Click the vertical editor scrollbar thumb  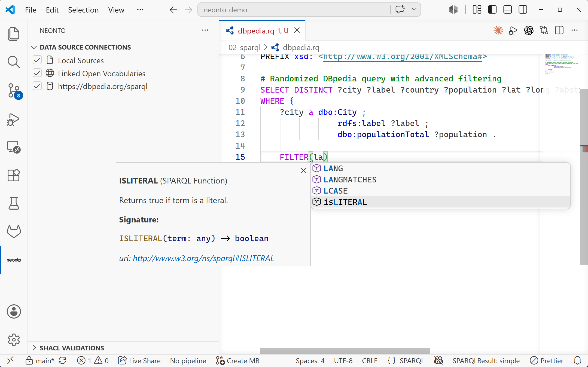point(584,176)
